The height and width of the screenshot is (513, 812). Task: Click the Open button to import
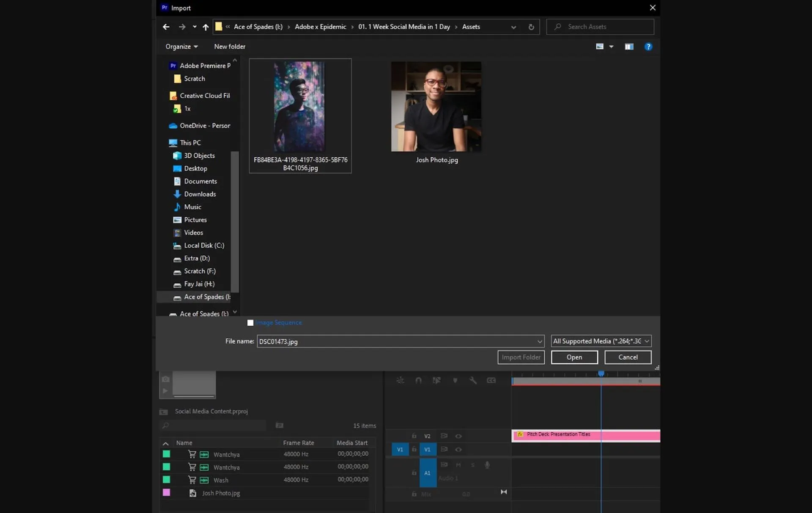pyautogui.click(x=574, y=357)
